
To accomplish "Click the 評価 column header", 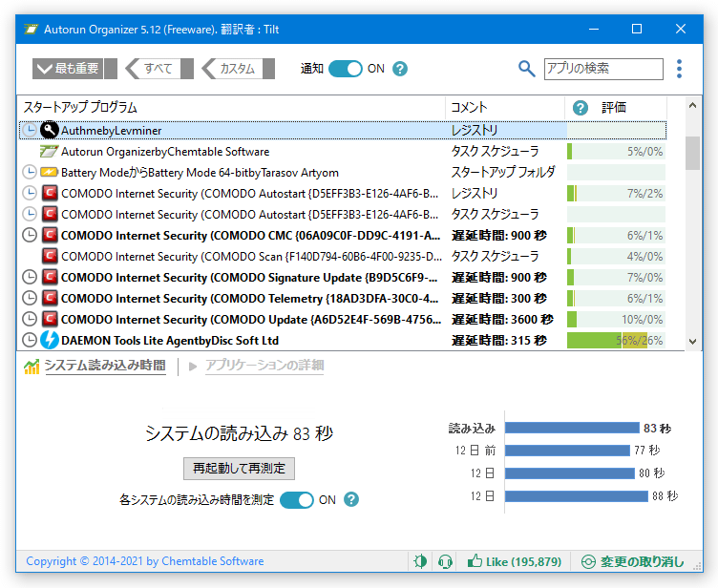I will (x=614, y=108).
